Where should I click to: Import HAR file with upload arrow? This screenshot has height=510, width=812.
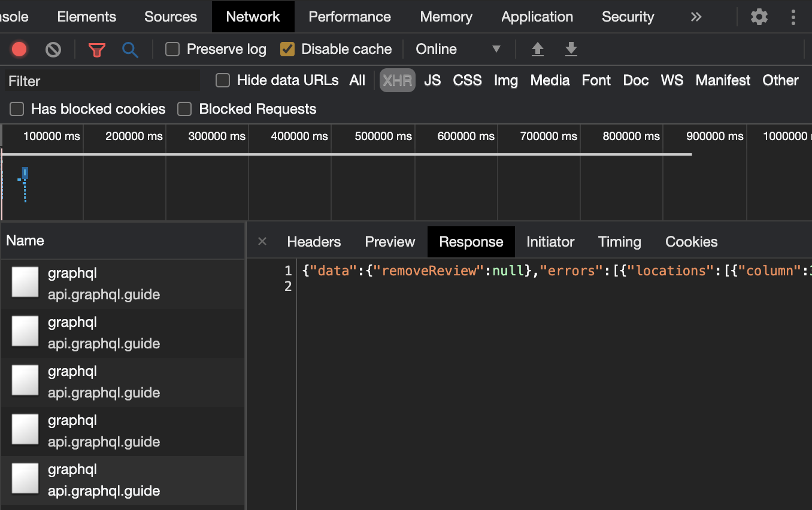(x=538, y=49)
